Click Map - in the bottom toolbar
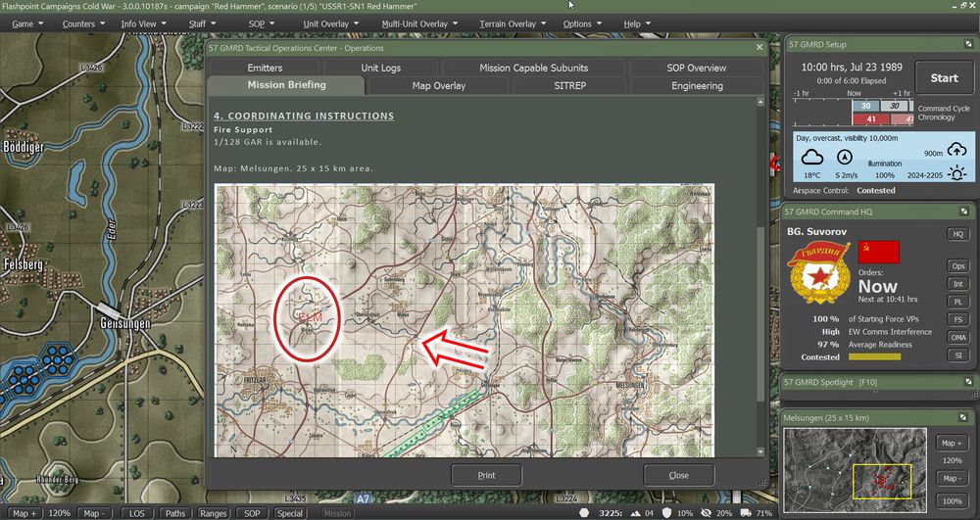Screen dimensions: 980x520 click(x=94, y=513)
